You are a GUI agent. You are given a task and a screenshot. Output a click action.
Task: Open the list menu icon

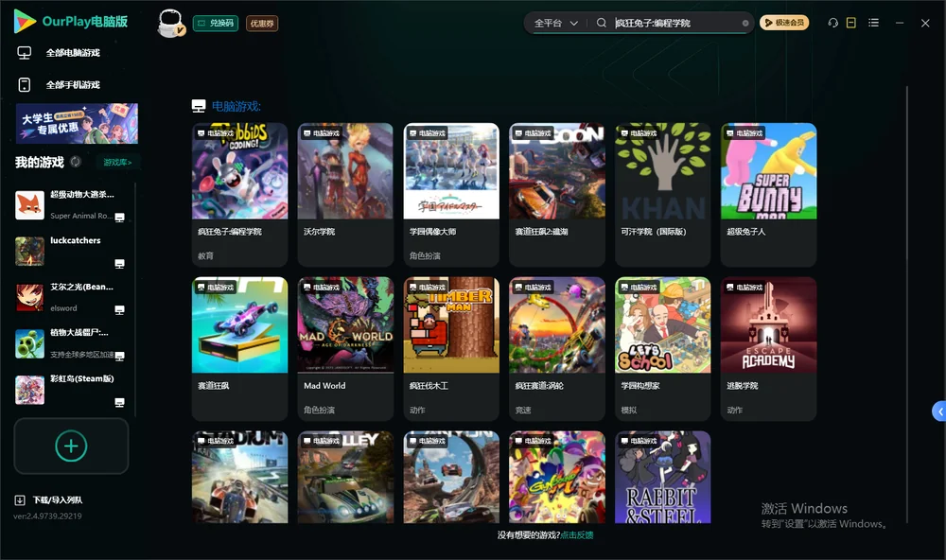873,23
